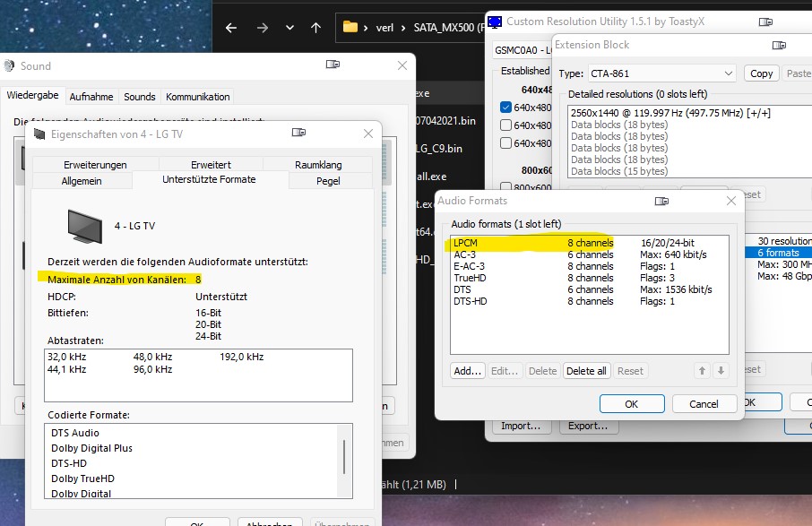Click the Abbrechen button in LG TV properties

click(269, 522)
